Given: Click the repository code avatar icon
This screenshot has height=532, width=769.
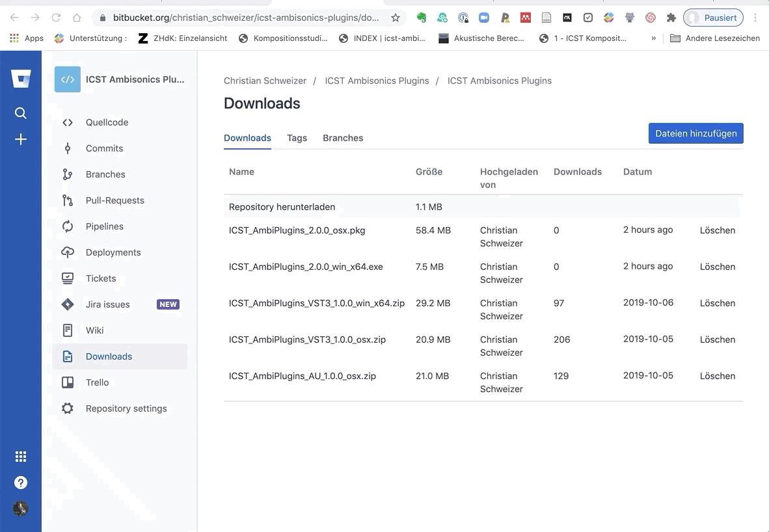Looking at the screenshot, I should point(68,79).
